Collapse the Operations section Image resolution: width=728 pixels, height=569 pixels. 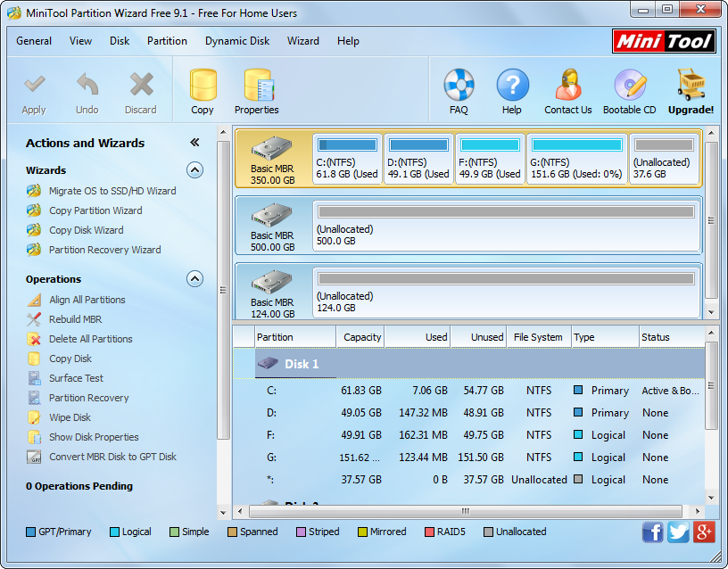coord(195,279)
